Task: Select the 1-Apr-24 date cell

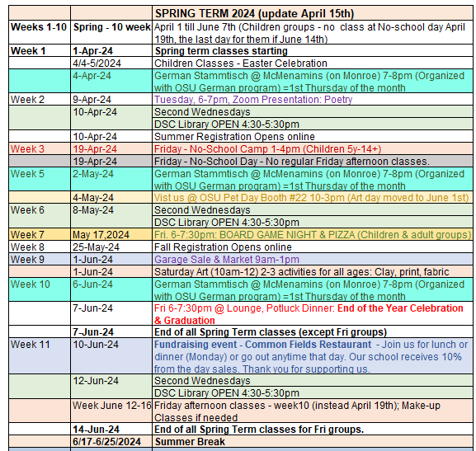Action: point(111,50)
